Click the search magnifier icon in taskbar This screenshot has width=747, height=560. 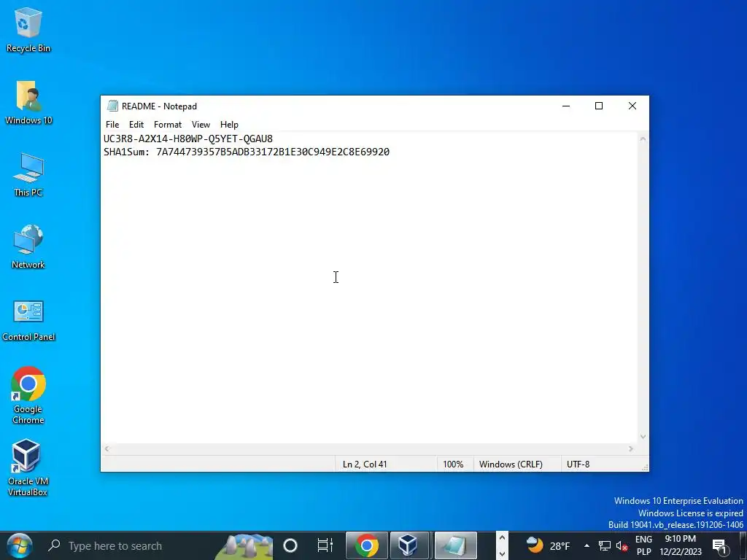pyautogui.click(x=54, y=545)
